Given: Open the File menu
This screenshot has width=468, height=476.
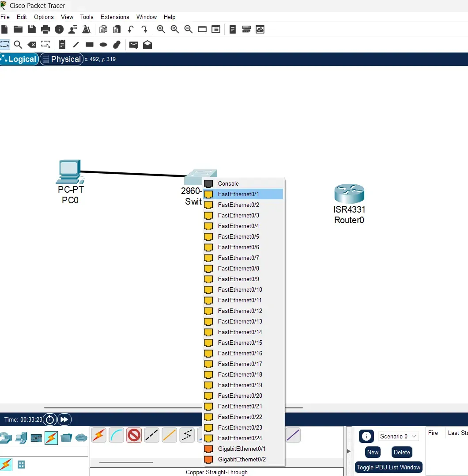Looking at the screenshot, I should tap(5, 17).
